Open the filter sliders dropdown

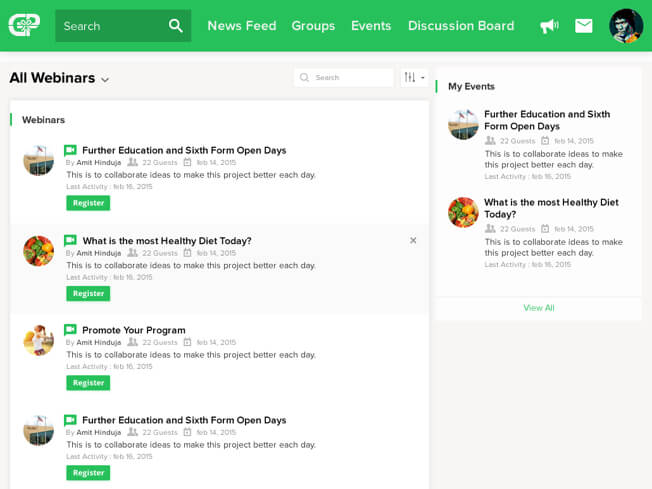414,77
